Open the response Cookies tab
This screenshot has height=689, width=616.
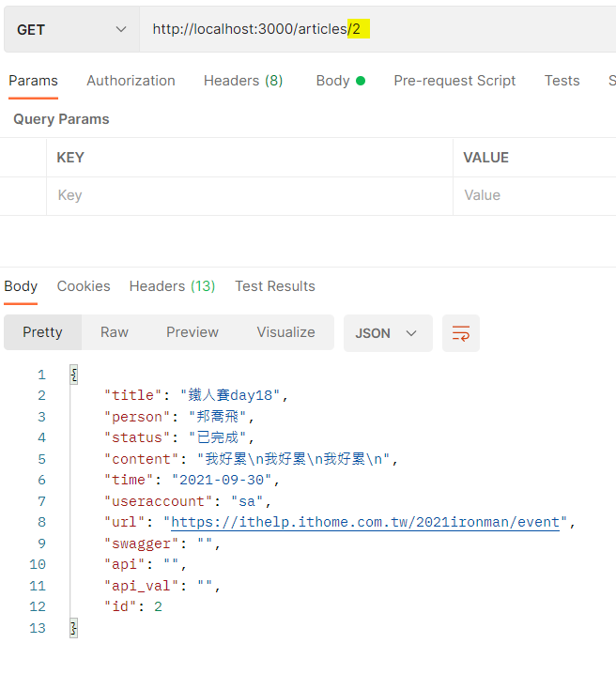point(84,286)
